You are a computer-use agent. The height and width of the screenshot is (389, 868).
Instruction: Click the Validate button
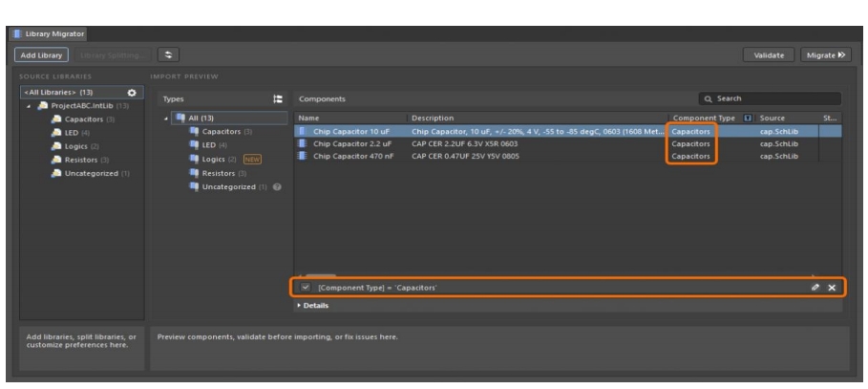(769, 55)
